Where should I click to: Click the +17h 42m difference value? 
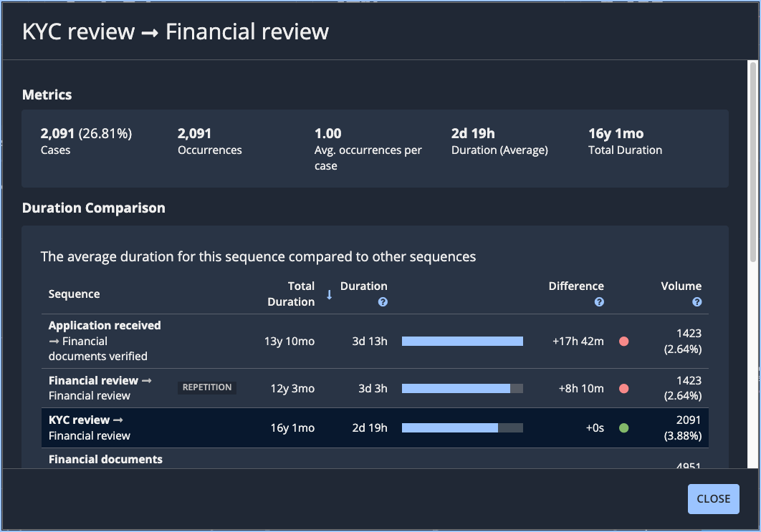click(578, 342)
